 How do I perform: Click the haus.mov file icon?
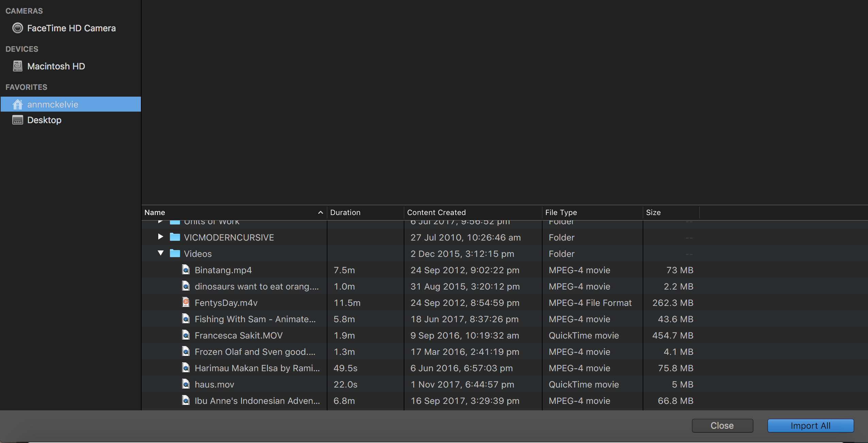(186, 384)
